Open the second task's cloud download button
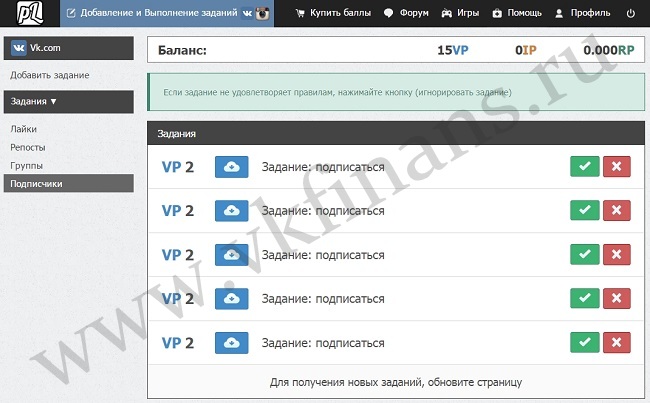Viewport: 650px width, 403px height. (x=231, y=211)
